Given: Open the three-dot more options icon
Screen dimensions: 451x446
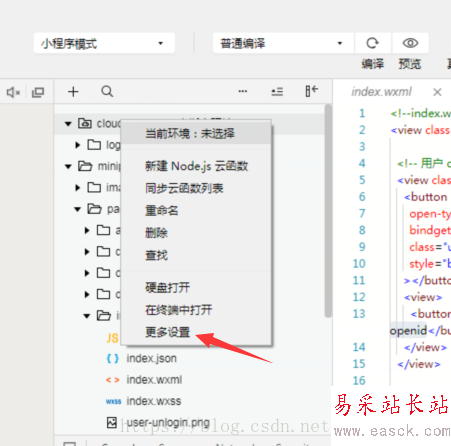Looking at the screenshot, I should (x=243, y=91).
